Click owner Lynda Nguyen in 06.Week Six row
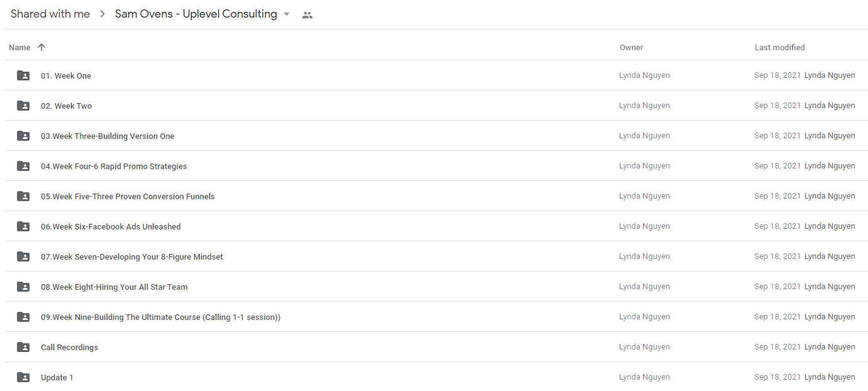The image size is (868, 391). tap(644, 226)
